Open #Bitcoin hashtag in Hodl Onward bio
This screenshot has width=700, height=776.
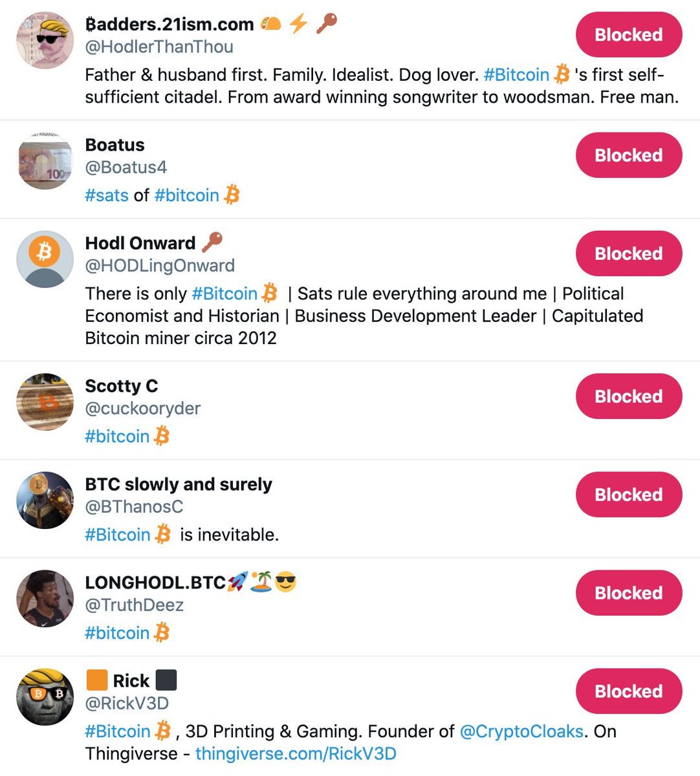224,294
